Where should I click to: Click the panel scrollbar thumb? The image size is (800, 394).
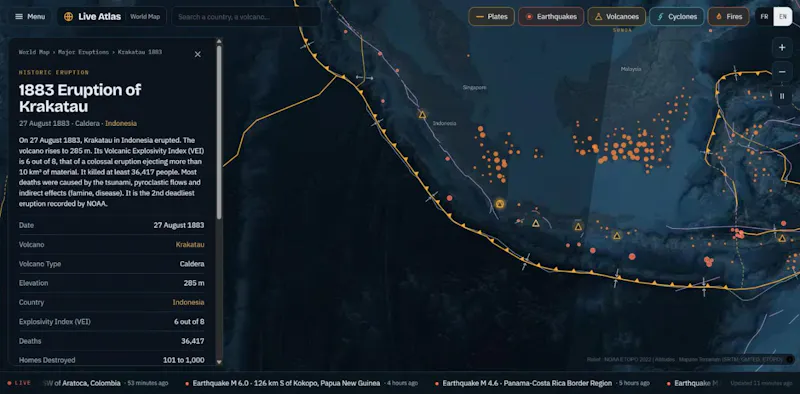pyautogui.click(x=219, y=133)
